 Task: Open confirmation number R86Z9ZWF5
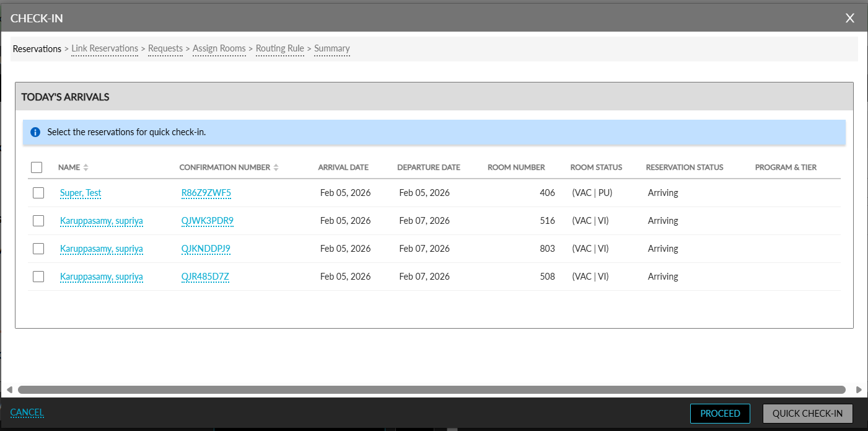click(206, 193)
